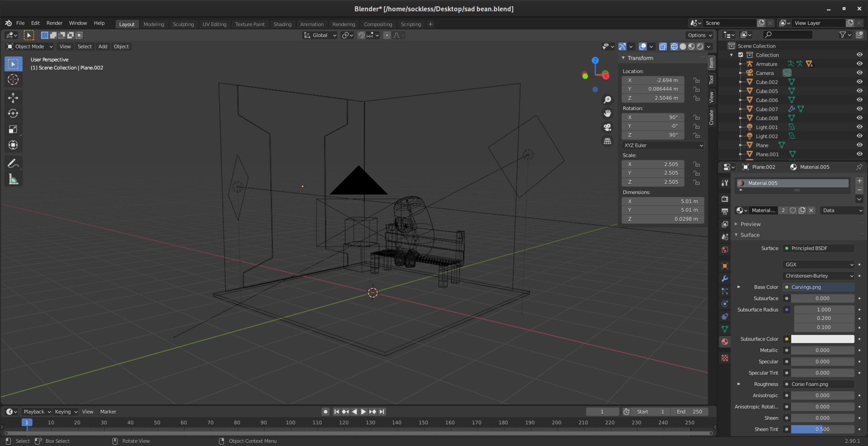Switch to the Sculpting workspace tab
This screenshot has height=446, width=868.
[x=183, y=24]
